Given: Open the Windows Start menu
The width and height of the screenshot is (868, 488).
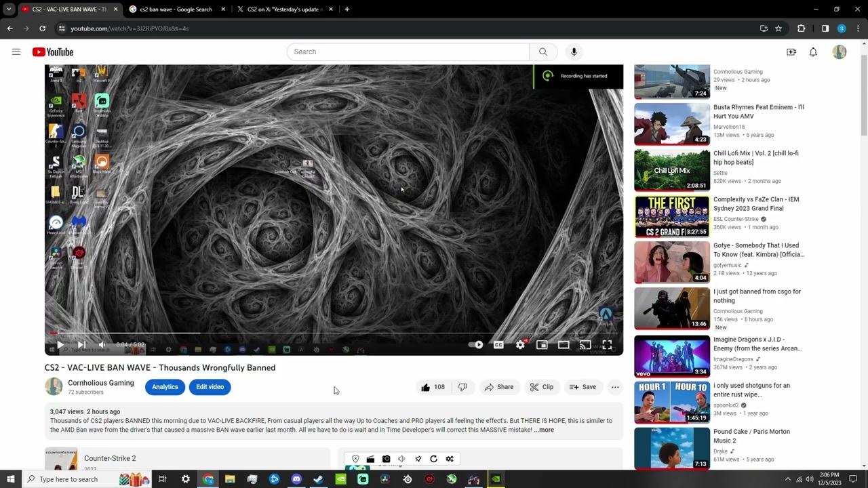Looking at the screenshot, I should pyautogui.click(x=11, y=479).
